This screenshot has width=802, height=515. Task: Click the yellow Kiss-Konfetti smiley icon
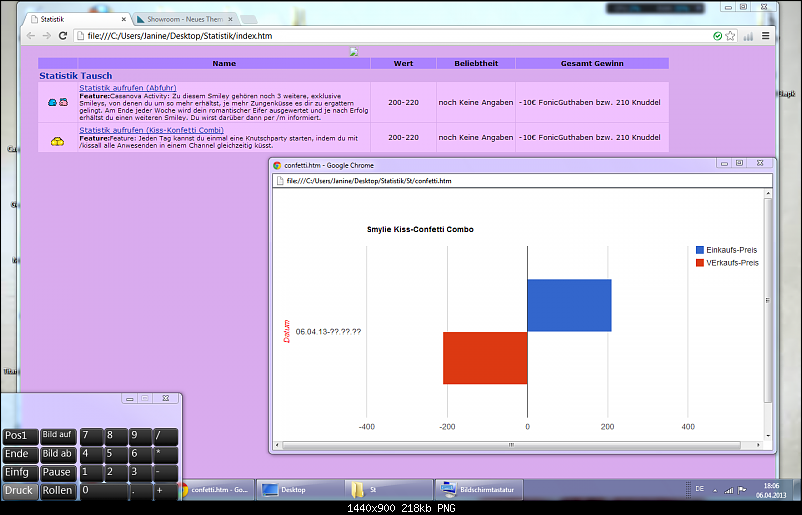click(57, 141)
